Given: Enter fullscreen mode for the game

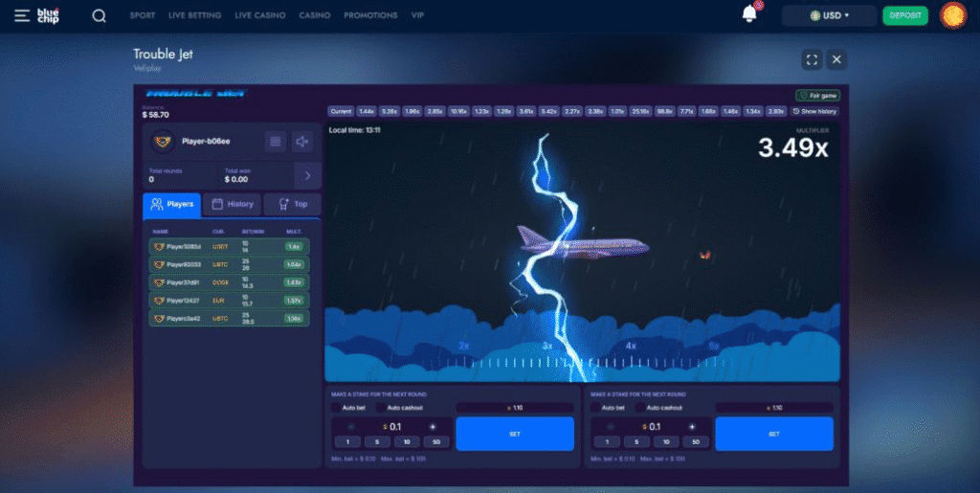Looking at the screenshot, I should [x=812, y=59].
